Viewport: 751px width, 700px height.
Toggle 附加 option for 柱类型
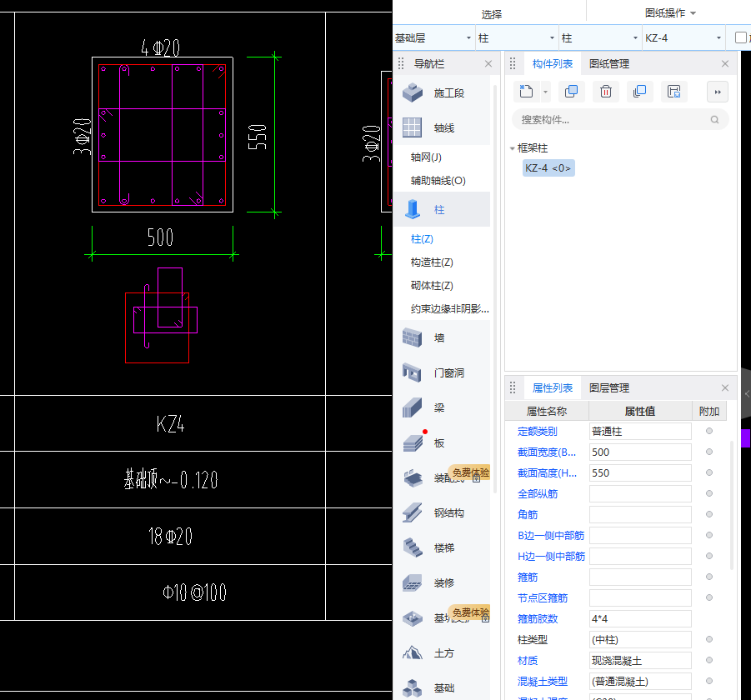click(x=708, y=639)
